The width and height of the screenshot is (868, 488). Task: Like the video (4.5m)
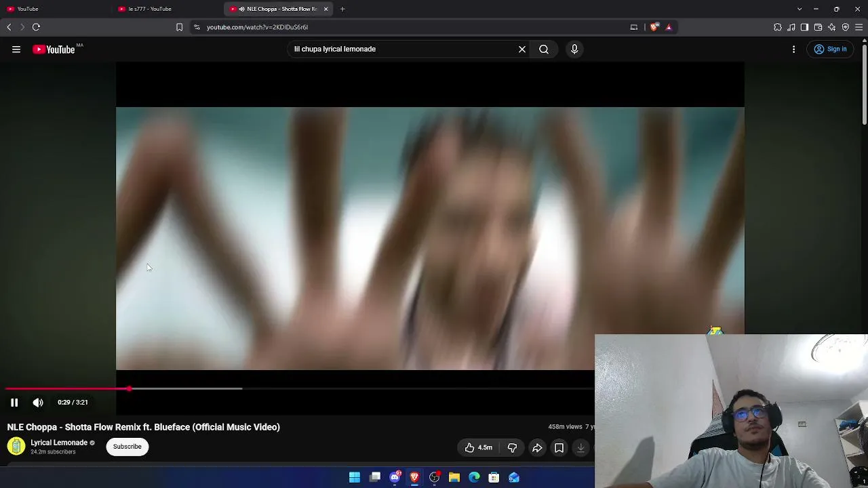(479, 447)
